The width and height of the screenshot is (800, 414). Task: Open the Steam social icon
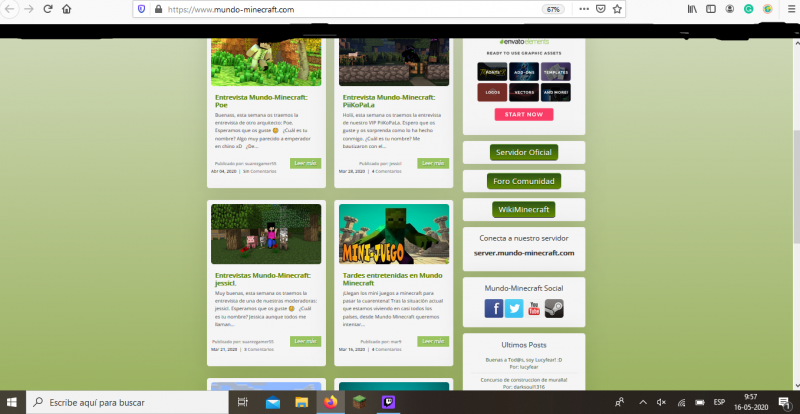(x=554, y=309)
